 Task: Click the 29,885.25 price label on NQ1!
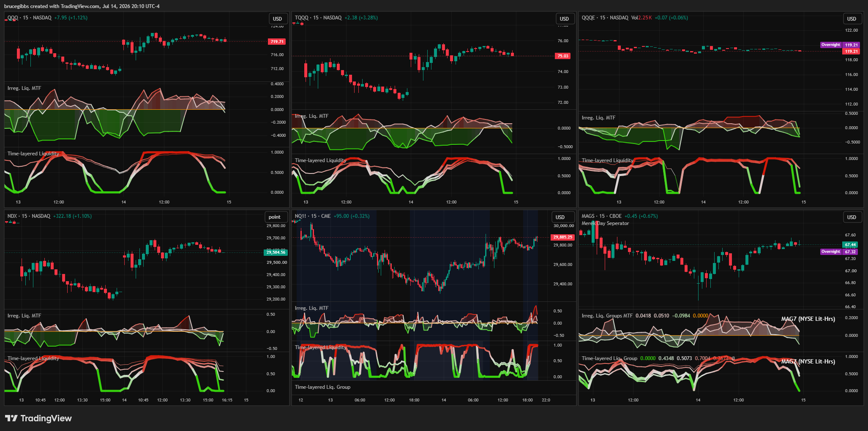click(x=563, y=237)
